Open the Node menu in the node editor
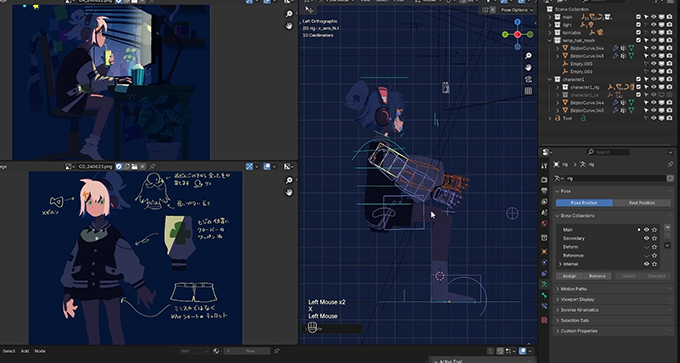The width and height of the screenshot is (680, 363). coord(40,351)
